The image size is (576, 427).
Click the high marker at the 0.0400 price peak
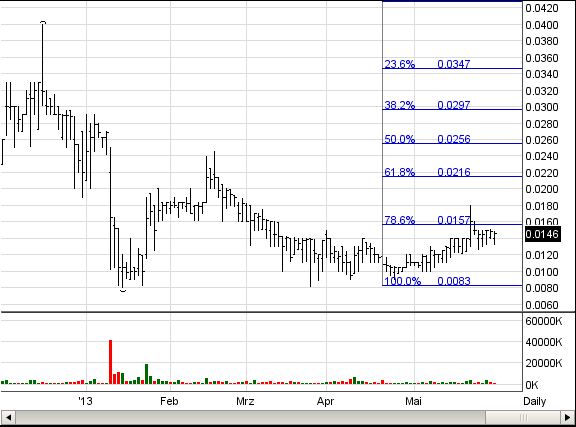(x=43, y=23)
